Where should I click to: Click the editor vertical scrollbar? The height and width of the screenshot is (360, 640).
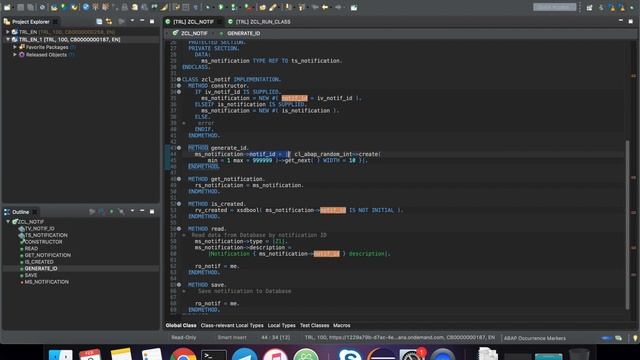(x=627, y=224)
